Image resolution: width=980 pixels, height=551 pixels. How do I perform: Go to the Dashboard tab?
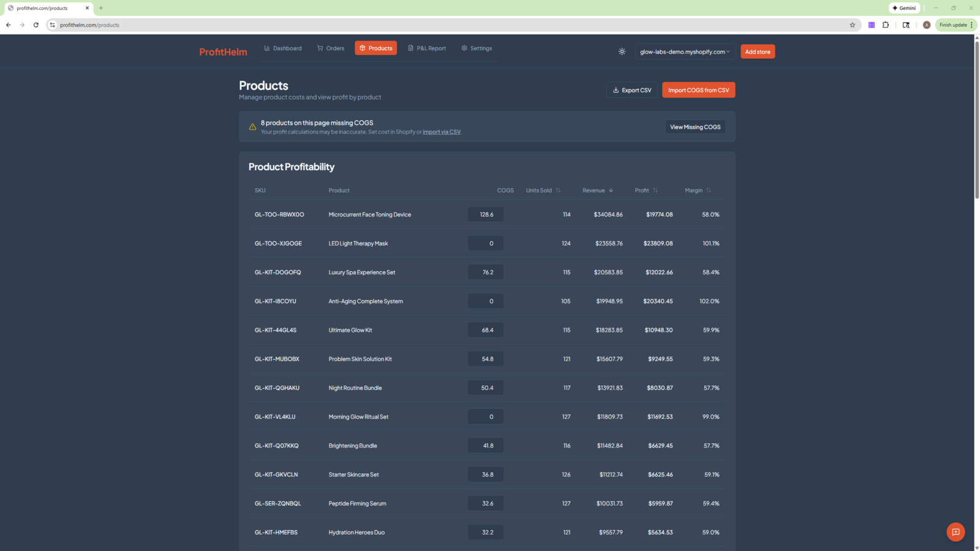point(283,48)
